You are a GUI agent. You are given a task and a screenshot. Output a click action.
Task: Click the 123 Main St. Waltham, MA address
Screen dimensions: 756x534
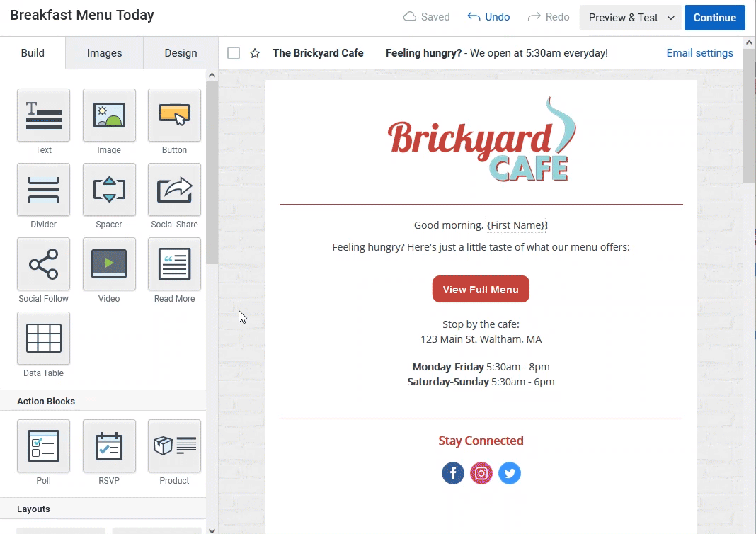481,339
